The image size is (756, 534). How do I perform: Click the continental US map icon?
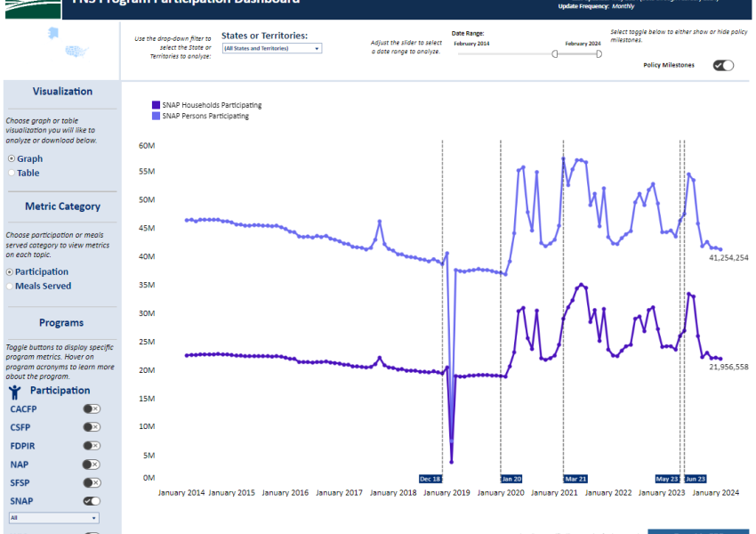click(76, 51)
